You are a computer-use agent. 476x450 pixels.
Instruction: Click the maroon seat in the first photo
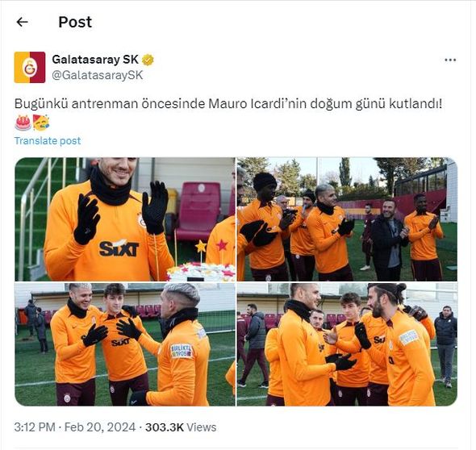[198, 211]
